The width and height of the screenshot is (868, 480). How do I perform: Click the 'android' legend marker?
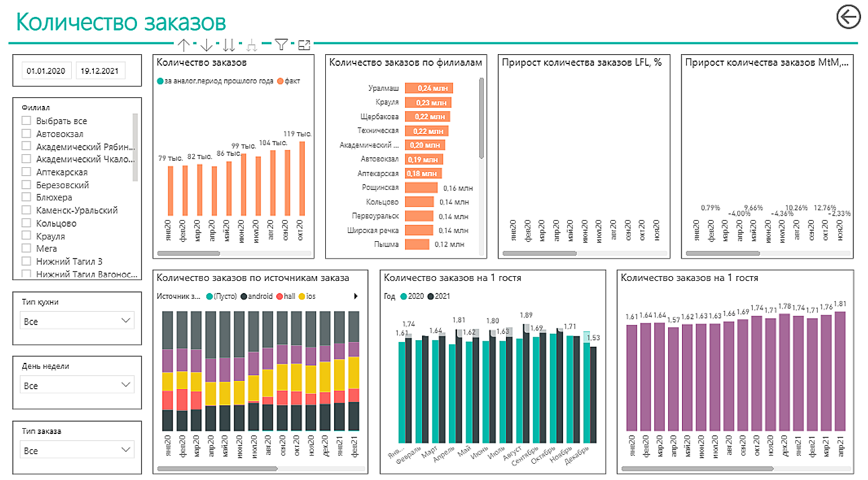point(244,297)
